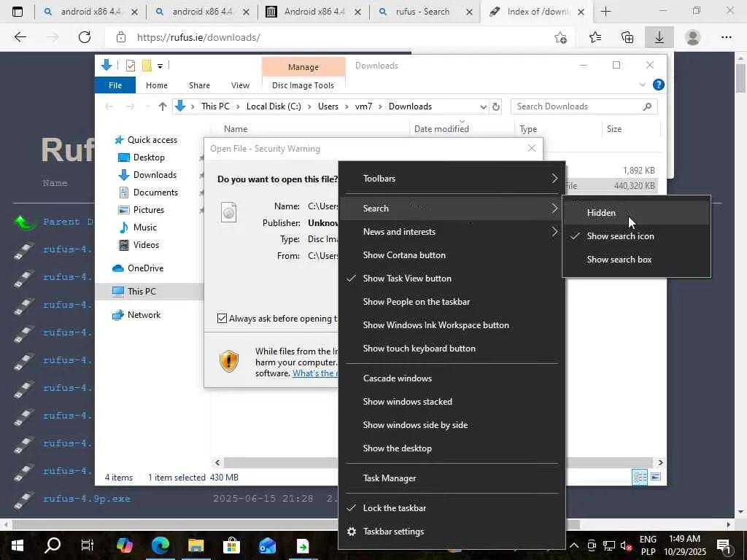Open Microsoft Edge taskbar icon

point(160,545)
